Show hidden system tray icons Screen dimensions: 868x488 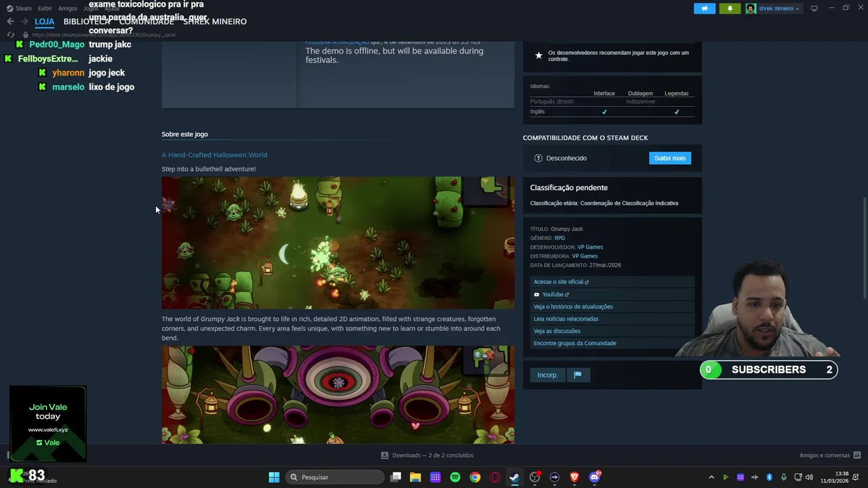[x=711, y=477]
